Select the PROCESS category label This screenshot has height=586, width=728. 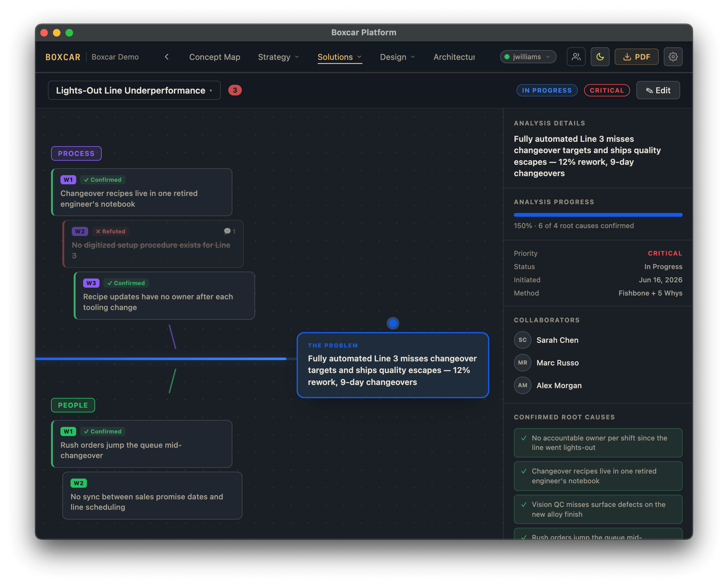76,153
